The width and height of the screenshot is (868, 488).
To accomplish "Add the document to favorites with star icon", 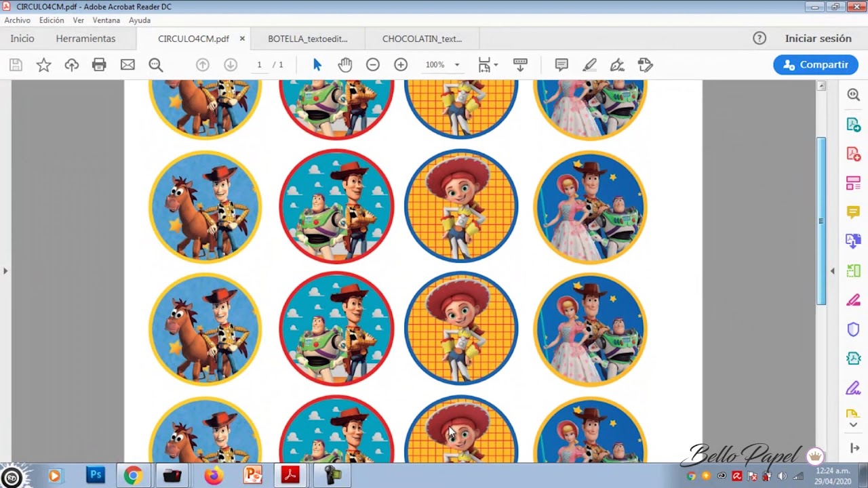I will click(x=43, y=65).
